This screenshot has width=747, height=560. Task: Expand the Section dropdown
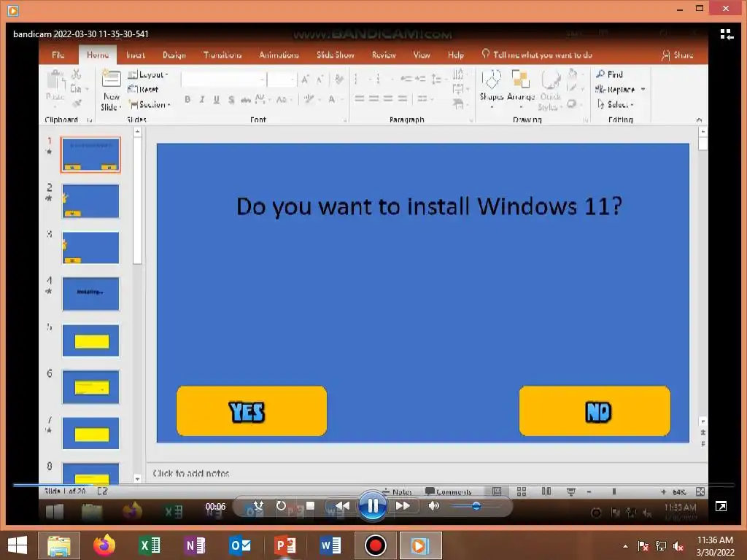(x=150, y=104)
